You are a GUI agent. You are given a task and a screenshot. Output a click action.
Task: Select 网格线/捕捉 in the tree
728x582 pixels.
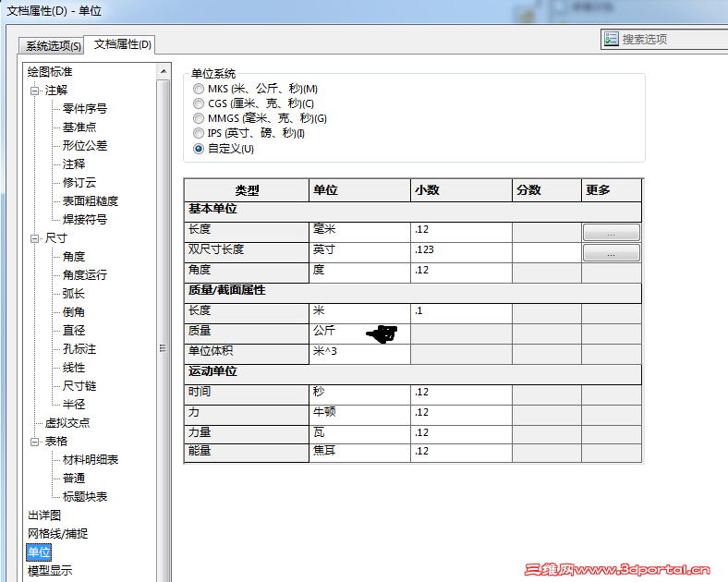pos(57,534)
